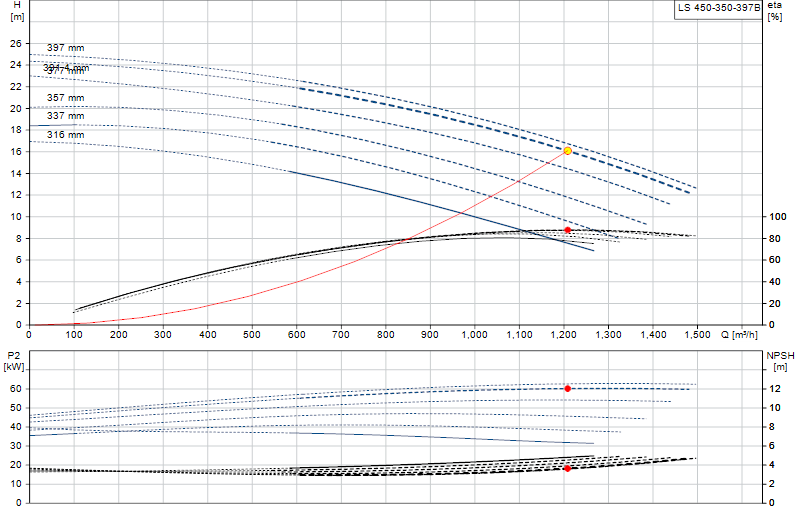The height and width of the screenshot is (520, 800).
Task: Select the LS 450-350-397B legend box
Action: click(x=718, y=9)
